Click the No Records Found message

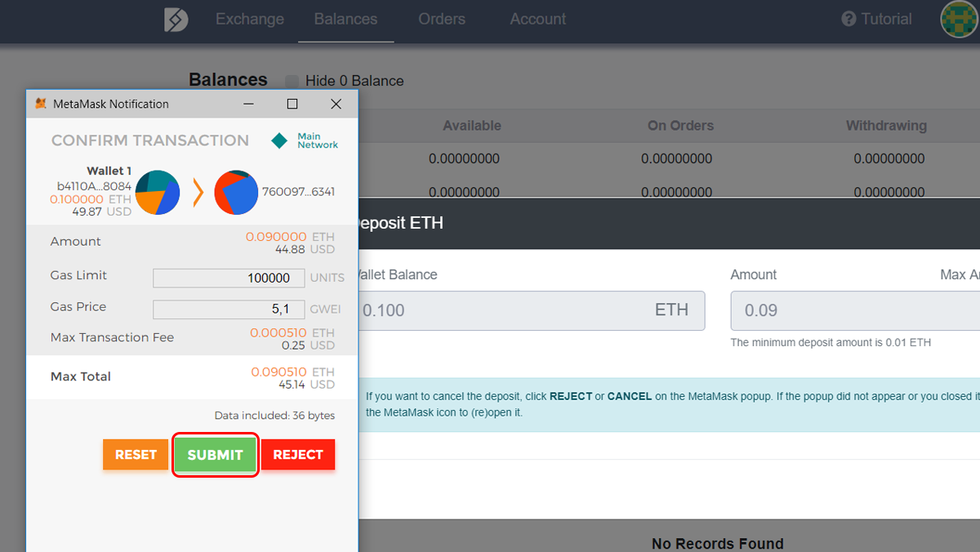pyautogui.click(x=718, y=543)
